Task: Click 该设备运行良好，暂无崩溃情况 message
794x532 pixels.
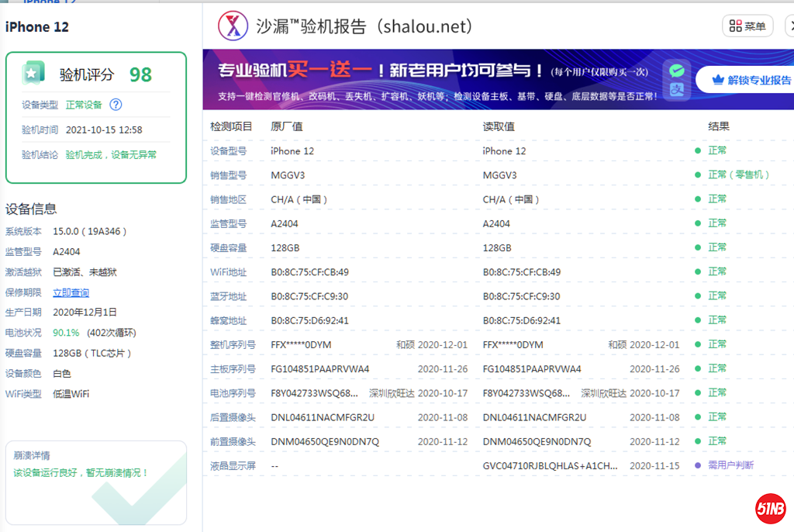Action: pyautogui.click(x=81, y=472)
